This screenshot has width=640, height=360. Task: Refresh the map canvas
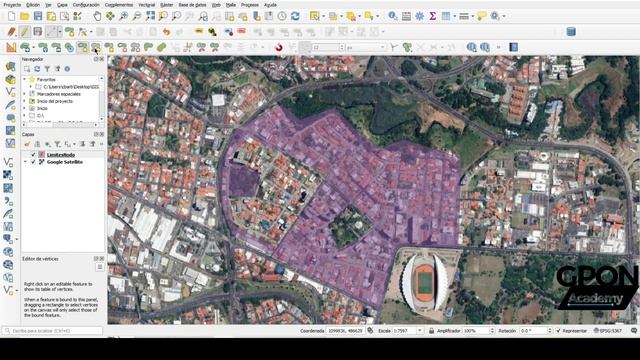click(x=295, y=16)
